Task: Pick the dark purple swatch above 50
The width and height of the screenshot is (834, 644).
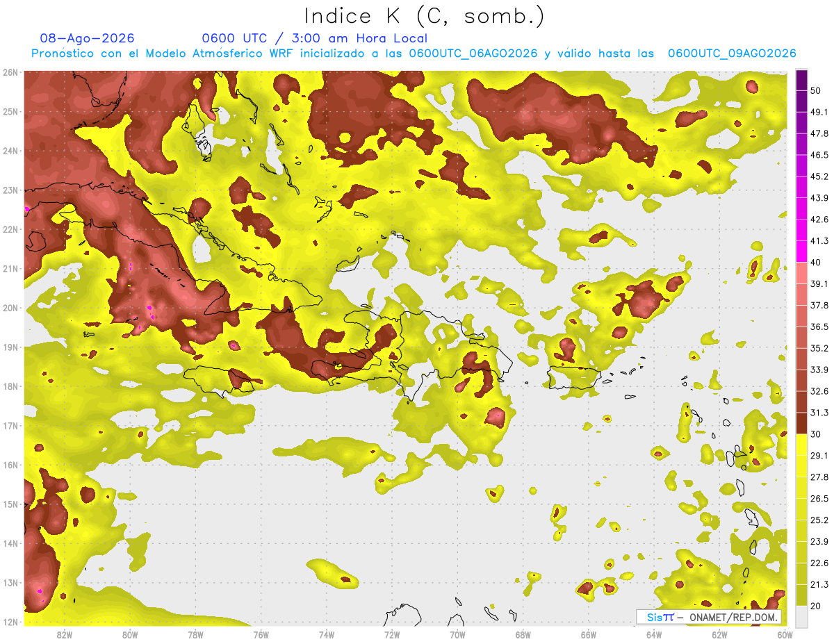Action: click(801, 80)
